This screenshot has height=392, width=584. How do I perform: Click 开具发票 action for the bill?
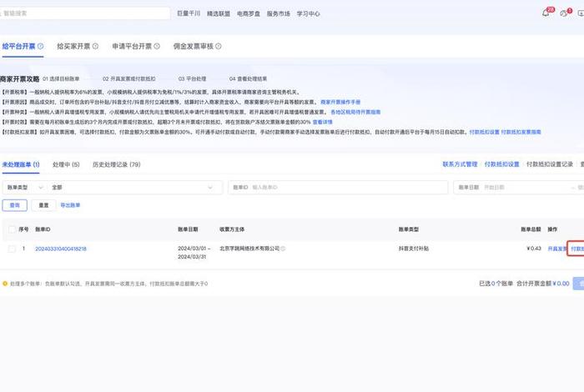click(557, 249)
